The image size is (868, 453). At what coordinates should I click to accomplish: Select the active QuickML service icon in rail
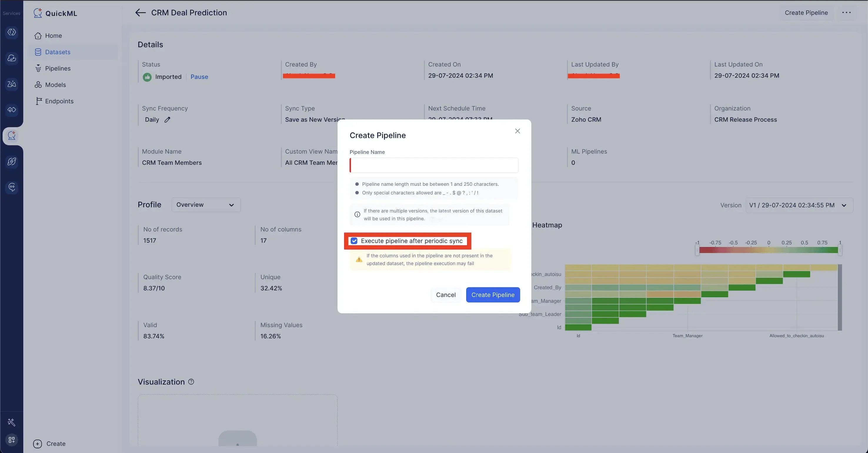point(12,136)
